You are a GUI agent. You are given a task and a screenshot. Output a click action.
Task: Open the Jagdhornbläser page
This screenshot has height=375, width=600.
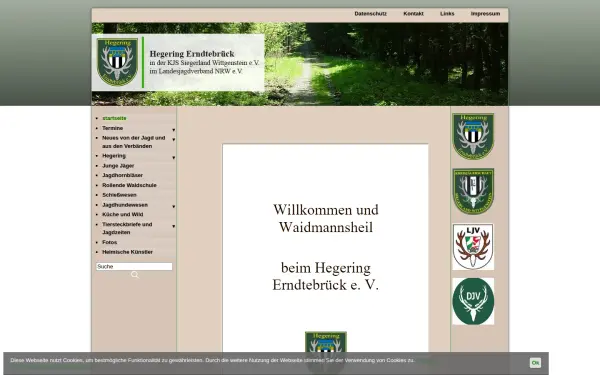pos(122,175)
